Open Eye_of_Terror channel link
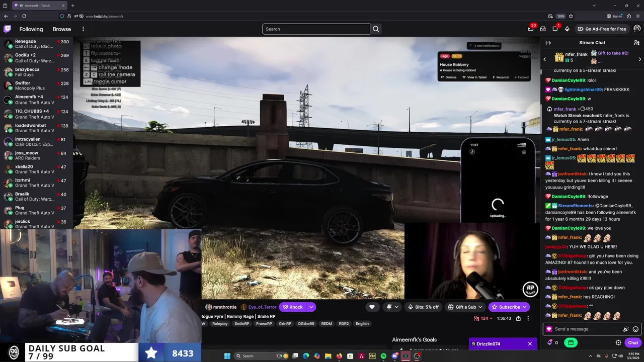The width and height of the screenshot is (644, 362). [x=262, y=307]
